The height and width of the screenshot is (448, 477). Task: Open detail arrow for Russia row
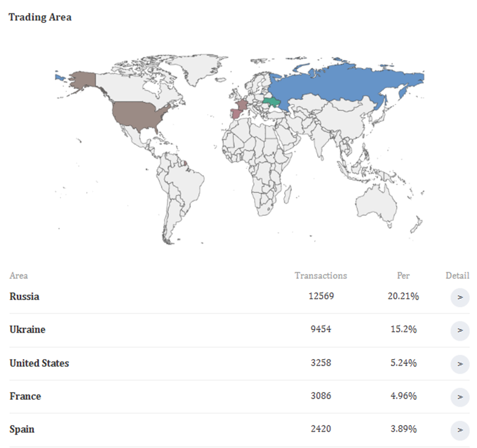tap(460, 297)
